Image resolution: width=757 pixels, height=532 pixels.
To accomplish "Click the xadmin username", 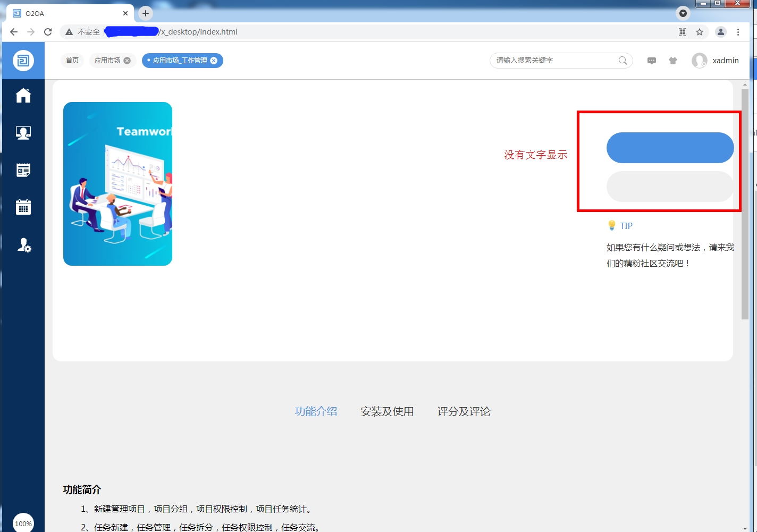I will point(726,61).
